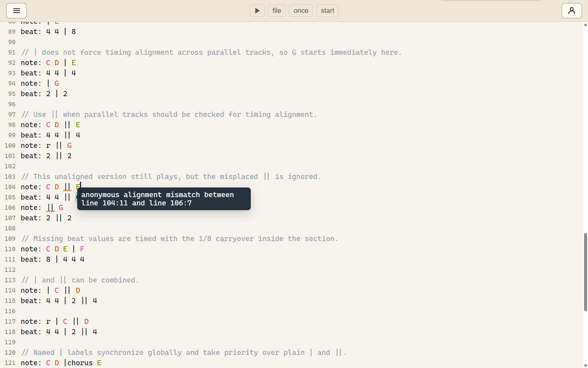Click the comment on line 91 about timing alignment
588x368 pixels.
point(211,52)
